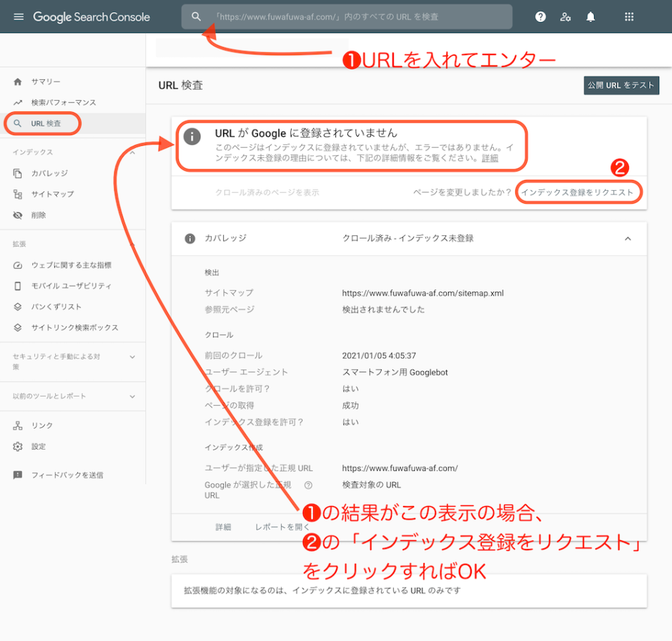The image size is (672, 641).
Task: Open the 詳細 link in the not-indexed message
Action: (x=490, y=158)
